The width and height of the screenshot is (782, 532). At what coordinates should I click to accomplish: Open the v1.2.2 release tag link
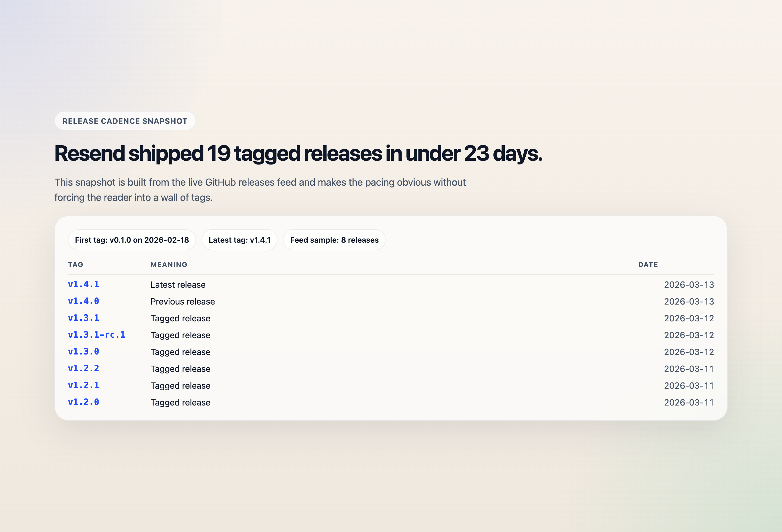pyautogui.click(x=83, y=369)
